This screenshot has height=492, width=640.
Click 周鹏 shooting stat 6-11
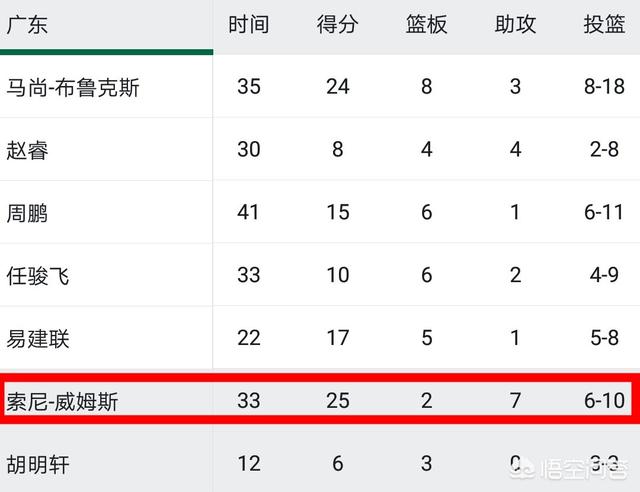[604, 212]
